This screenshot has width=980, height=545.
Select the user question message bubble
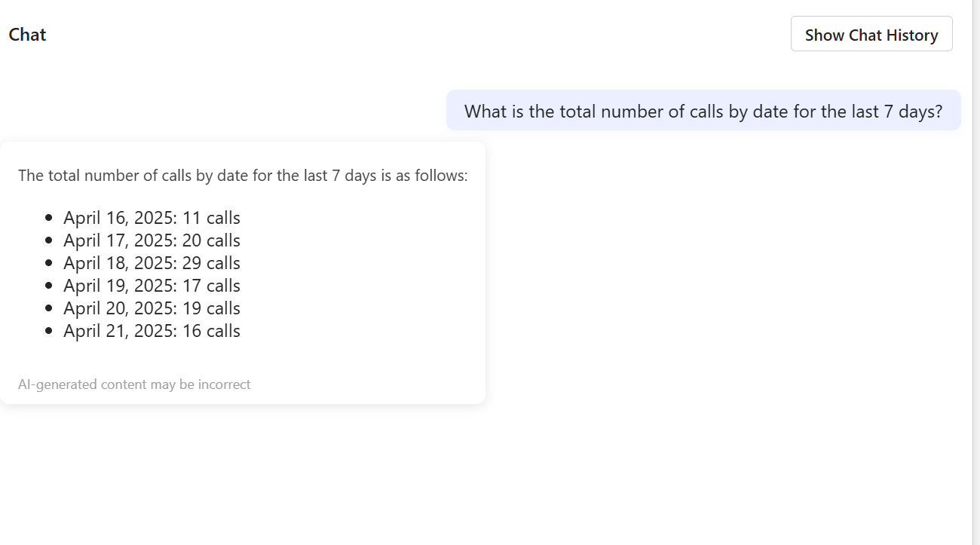pos(703,111)
